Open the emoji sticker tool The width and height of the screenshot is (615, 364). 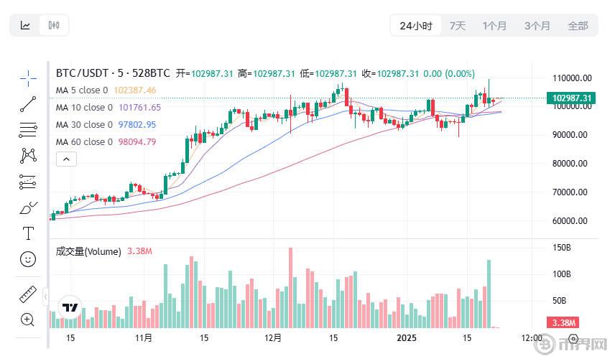[x=28, y=259]
